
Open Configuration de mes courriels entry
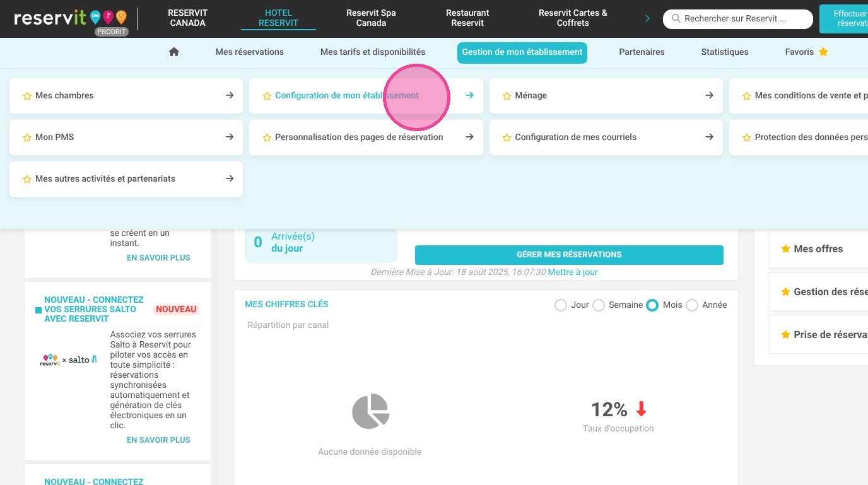click(606, 137)
